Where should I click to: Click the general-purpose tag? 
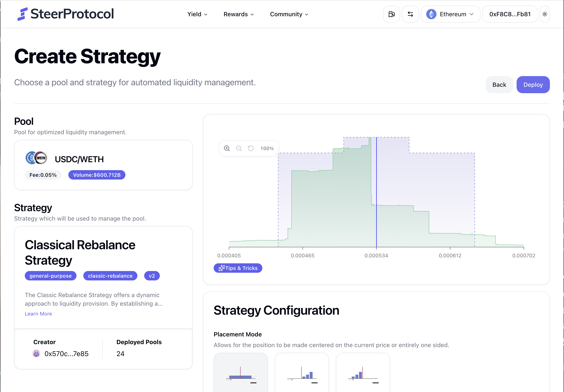click(x=51, y=276)
